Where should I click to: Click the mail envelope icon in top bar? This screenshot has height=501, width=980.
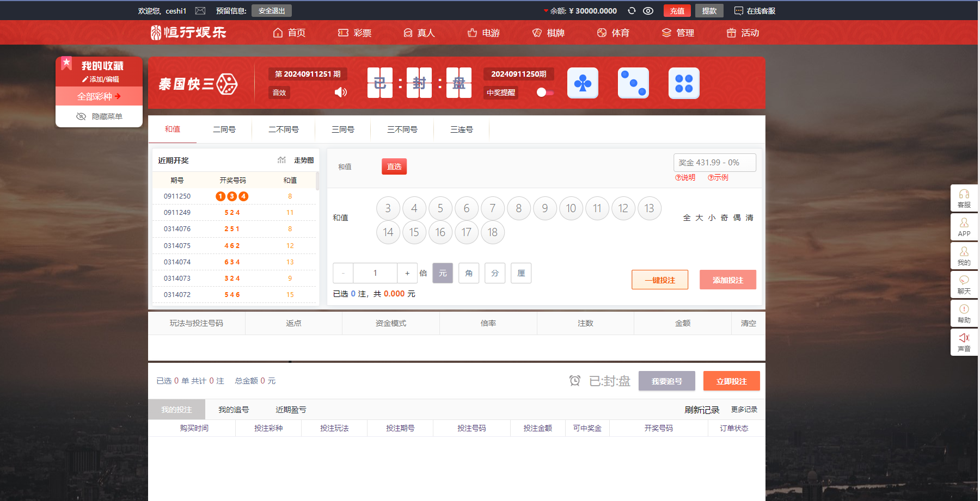point(200,11)
